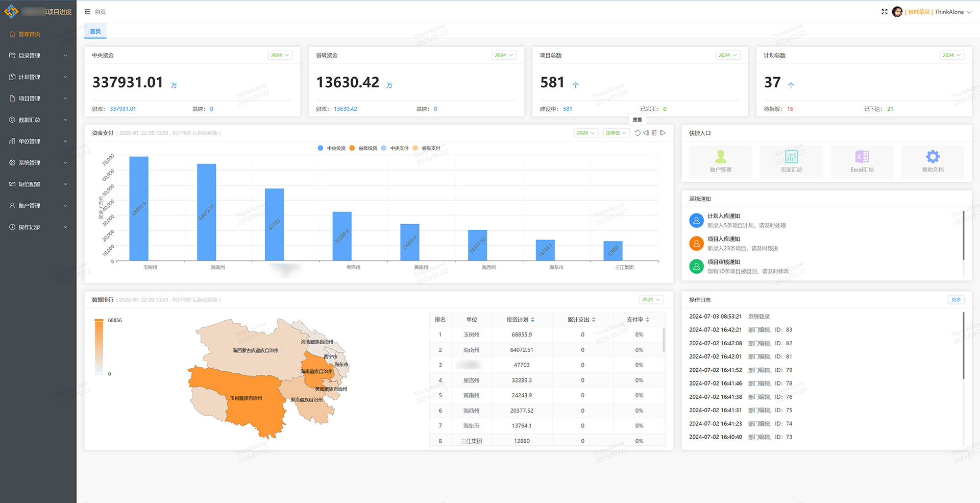Open 帮助文档 quick entry
Viewport: 980px width, 503px height.
pyautogui.click(x=933, y=161)
